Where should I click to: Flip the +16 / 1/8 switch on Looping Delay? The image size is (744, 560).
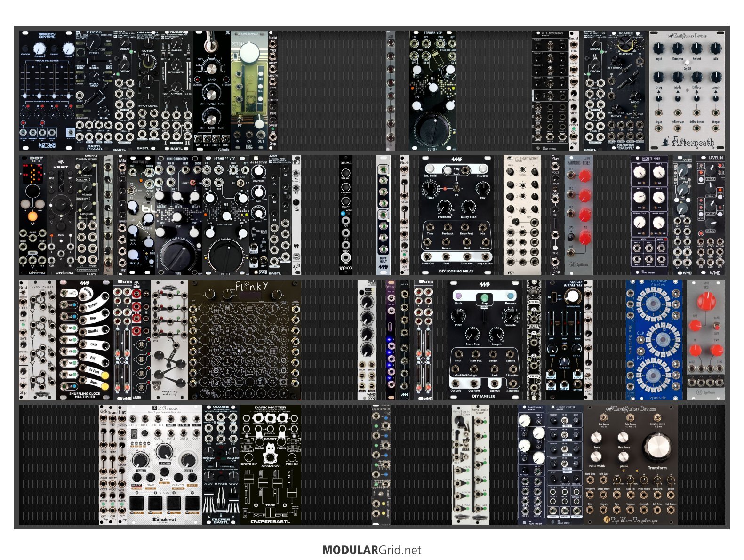[x=456, y=188]
